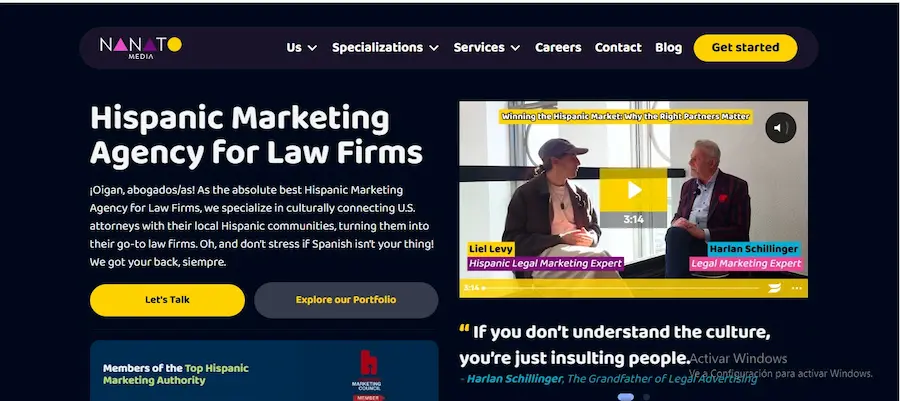Play the interview video
Viewport: 900px width, 401px height.
point(634,190)
